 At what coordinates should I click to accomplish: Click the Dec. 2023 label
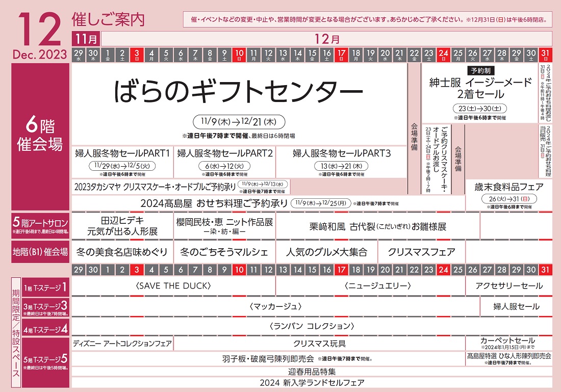(x=40, y=55)
